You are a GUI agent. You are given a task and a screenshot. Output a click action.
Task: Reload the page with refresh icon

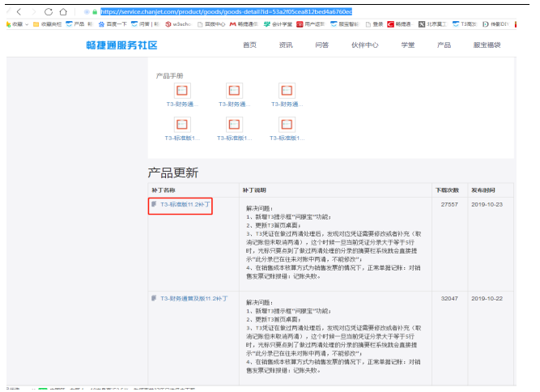(x=50, y=11)
